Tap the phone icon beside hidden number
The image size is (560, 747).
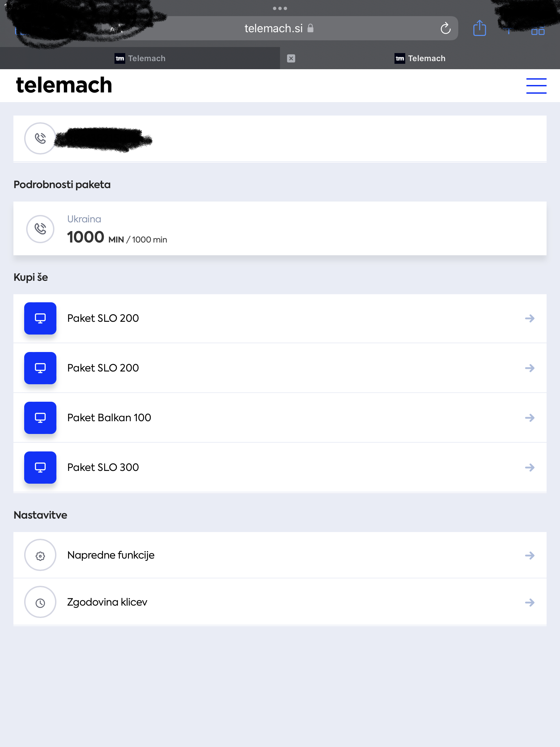[40, 138]
